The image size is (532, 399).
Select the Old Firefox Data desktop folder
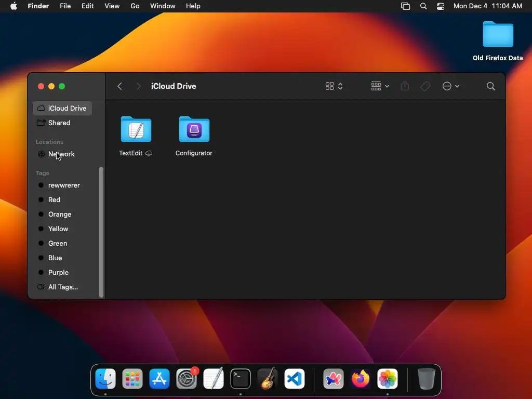click(x=498, y=41)
